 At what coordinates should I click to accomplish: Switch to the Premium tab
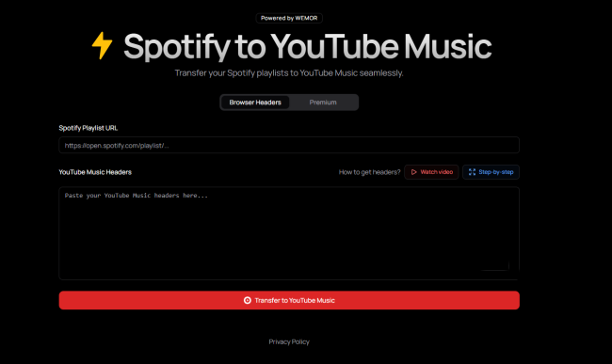(323, 103)
